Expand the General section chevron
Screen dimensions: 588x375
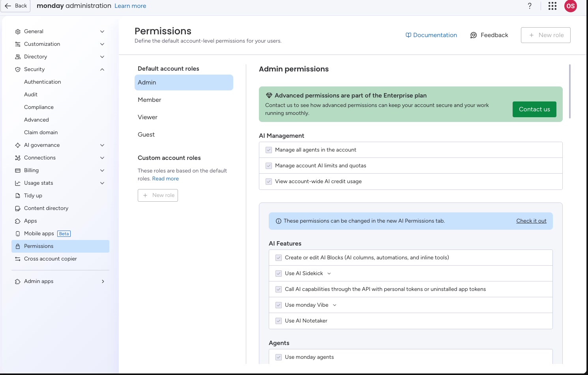tap(102, 32)
